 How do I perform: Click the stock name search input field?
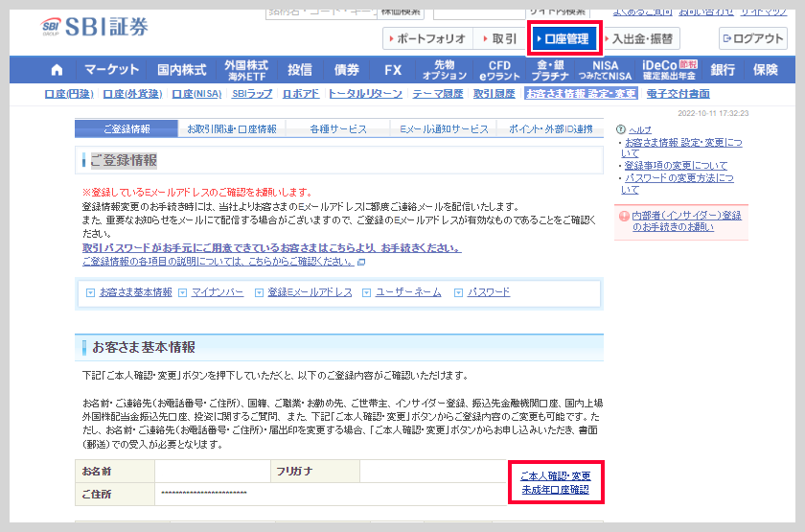click(321, 13)
